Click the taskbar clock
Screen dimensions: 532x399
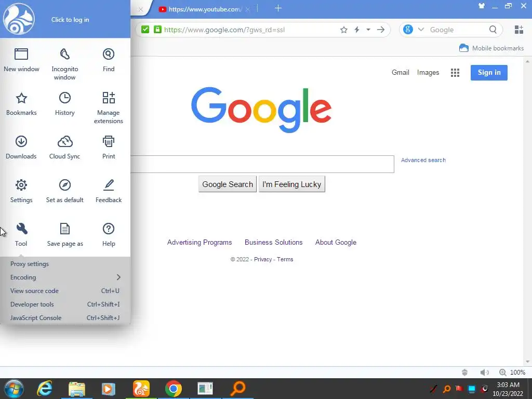[x=508, y=389]
